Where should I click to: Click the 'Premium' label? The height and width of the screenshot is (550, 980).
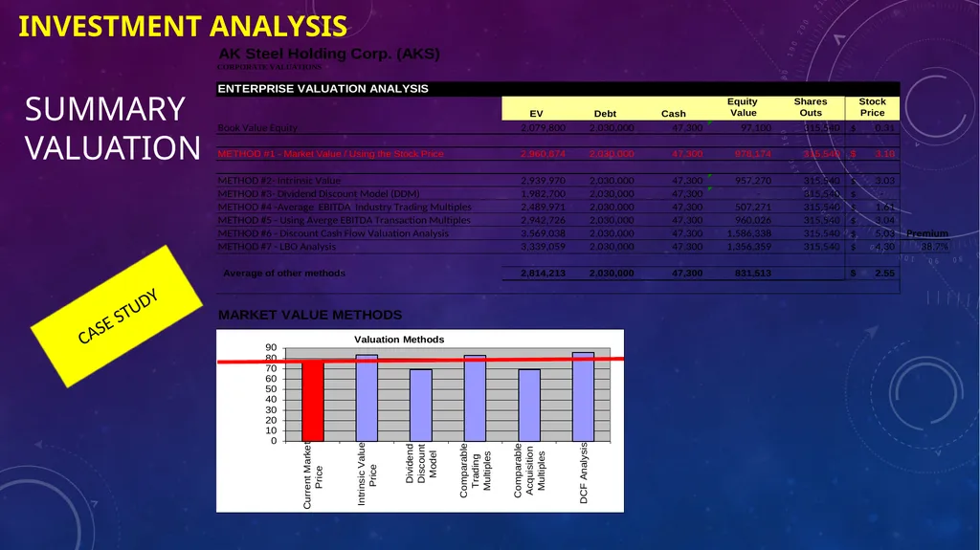coord(927,233)
